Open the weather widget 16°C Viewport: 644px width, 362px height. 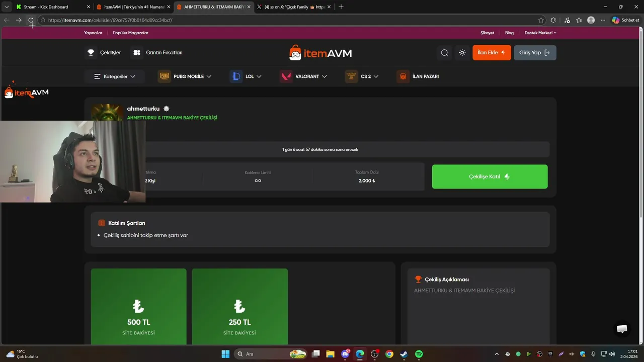coord(23,354)
